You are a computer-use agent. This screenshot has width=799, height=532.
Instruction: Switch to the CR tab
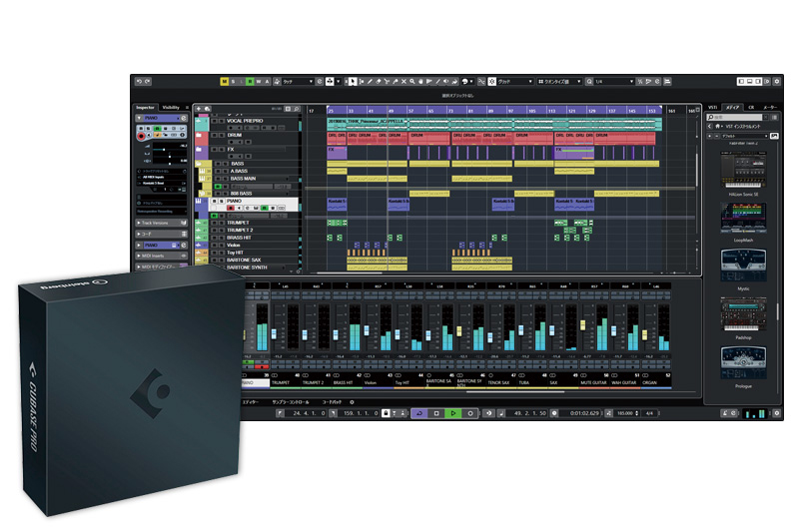click(x=751, y=107)
